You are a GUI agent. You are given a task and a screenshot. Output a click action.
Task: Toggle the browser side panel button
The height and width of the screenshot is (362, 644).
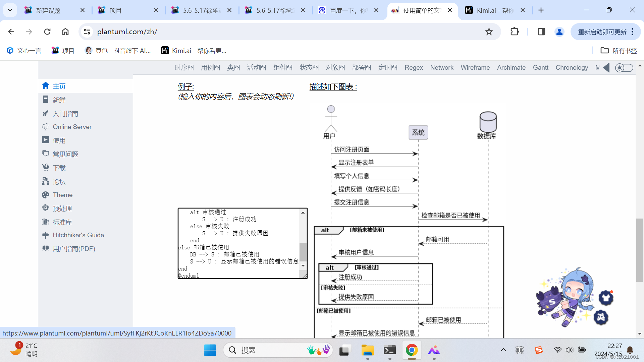541,32
